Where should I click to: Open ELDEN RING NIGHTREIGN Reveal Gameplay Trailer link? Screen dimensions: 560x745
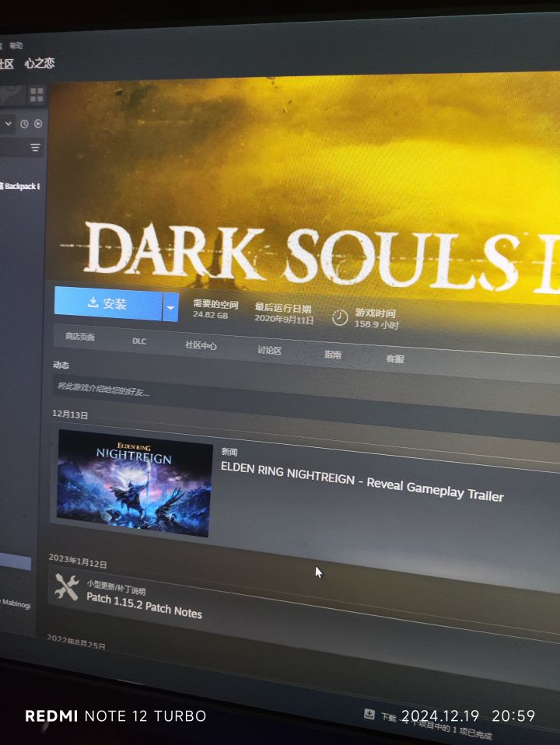click(362, 481)
